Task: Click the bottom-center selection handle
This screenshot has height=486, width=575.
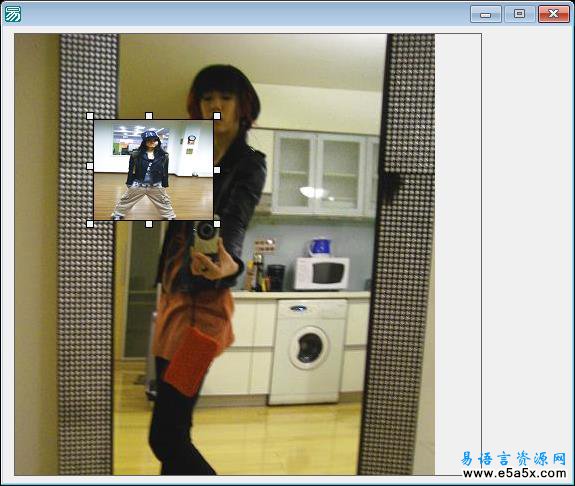Action: (x=149, y=224)
